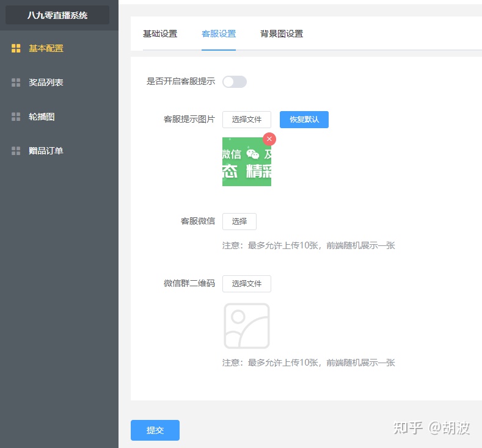Switch to the 基础设置 tab
Screen dimensions: 482x448
[160, 34]
